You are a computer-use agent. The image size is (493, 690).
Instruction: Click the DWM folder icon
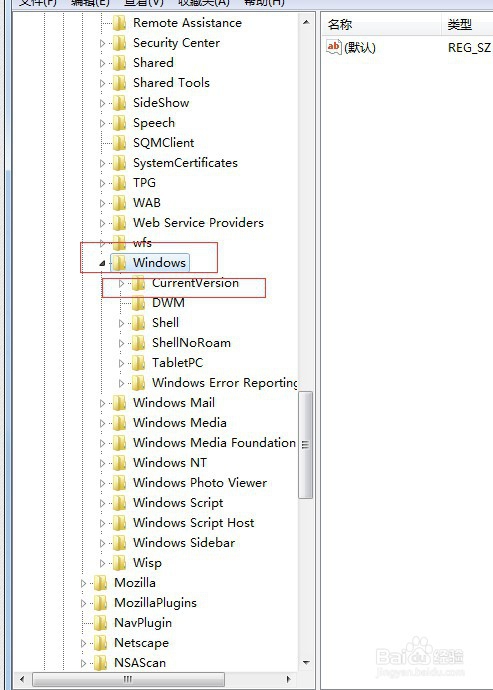[138, 303]
